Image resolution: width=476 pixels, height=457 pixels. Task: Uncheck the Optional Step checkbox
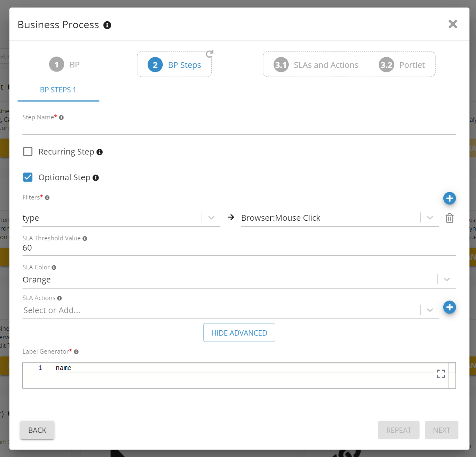coord(28,177)
